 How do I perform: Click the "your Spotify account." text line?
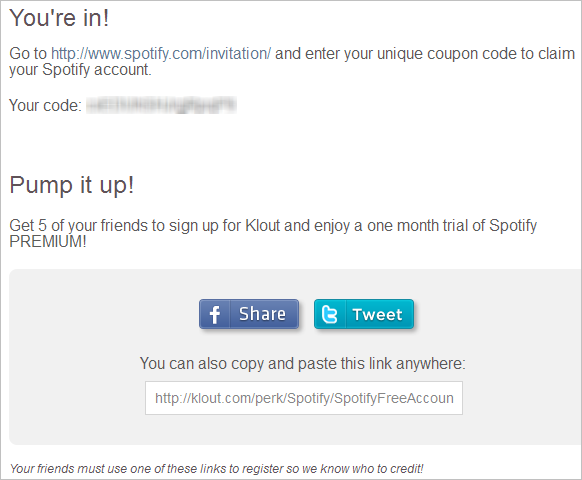pyautogui.click(x=80, y=70)
